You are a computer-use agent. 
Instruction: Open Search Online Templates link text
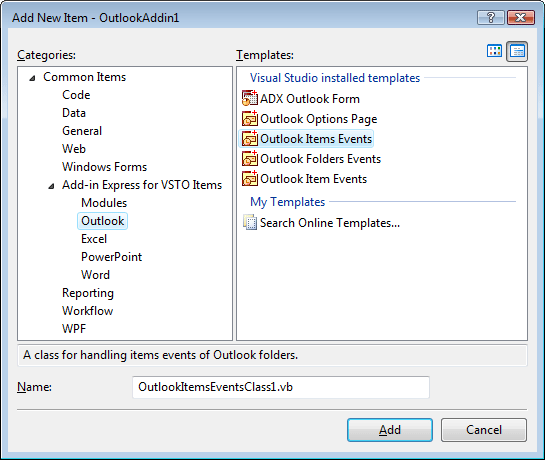pos(330,223)
